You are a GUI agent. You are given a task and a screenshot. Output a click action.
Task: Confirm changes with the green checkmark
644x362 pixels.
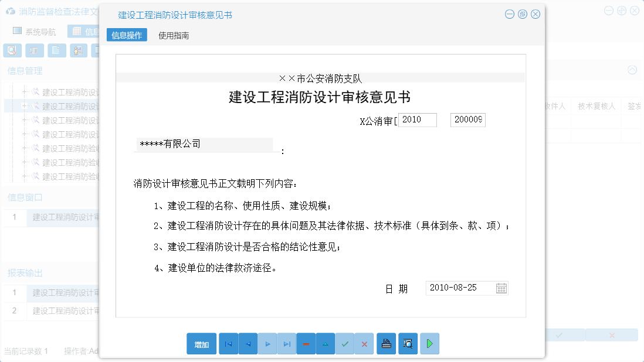(x=345, y=344)
